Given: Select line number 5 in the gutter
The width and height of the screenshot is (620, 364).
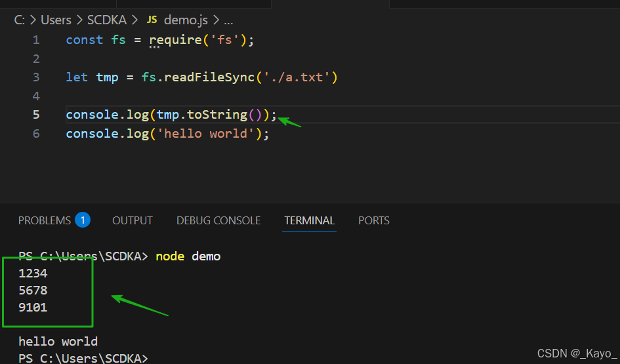Looking at the screenshot, I should [x=36, y=115].
